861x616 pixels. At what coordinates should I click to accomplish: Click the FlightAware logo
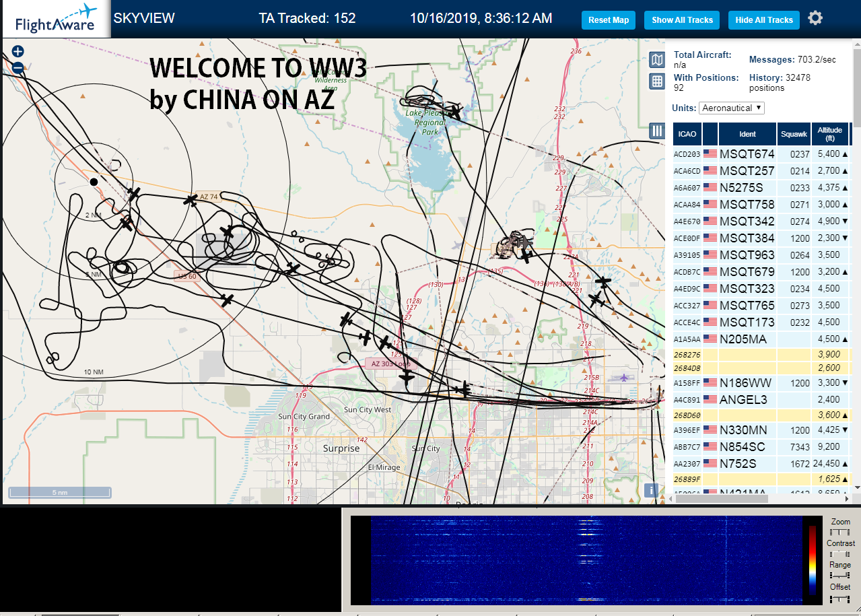click(56, 20)
